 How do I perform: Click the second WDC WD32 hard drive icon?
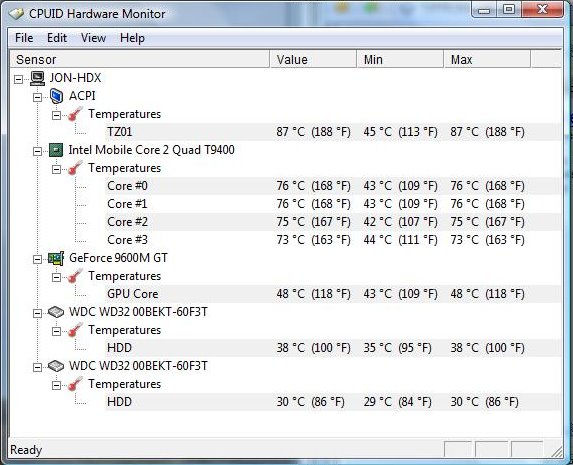pyautogui.click(x=56, y=366)
